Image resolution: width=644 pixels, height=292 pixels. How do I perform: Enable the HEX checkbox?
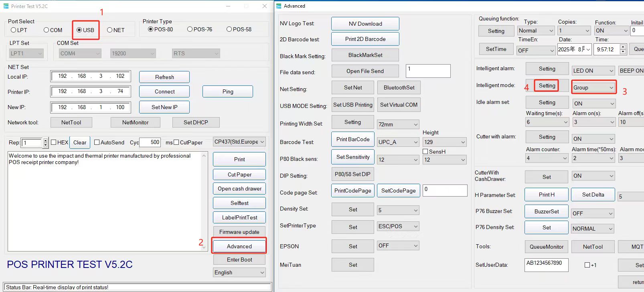(54, 142)
